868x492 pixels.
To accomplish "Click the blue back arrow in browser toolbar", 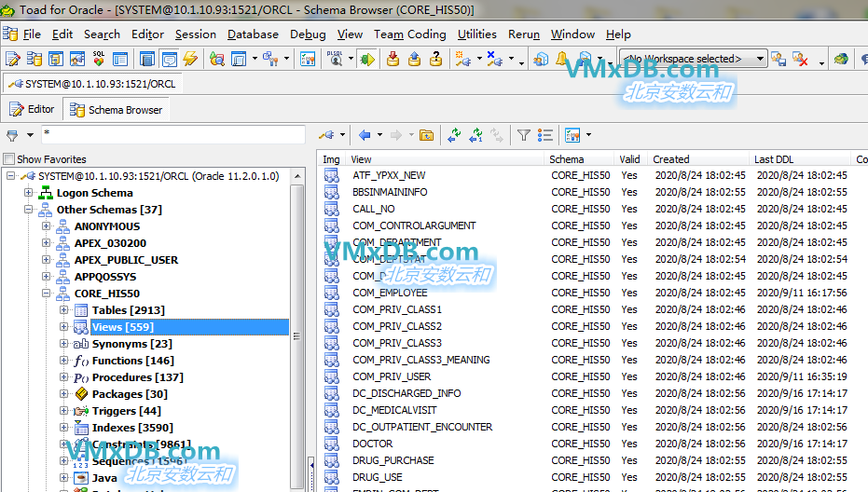I will [365, 135].
